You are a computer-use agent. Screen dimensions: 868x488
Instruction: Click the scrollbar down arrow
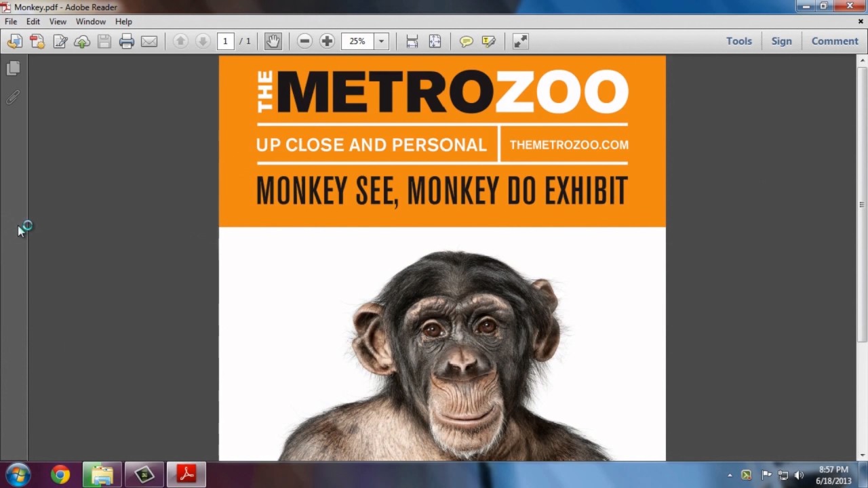(862, 455)
